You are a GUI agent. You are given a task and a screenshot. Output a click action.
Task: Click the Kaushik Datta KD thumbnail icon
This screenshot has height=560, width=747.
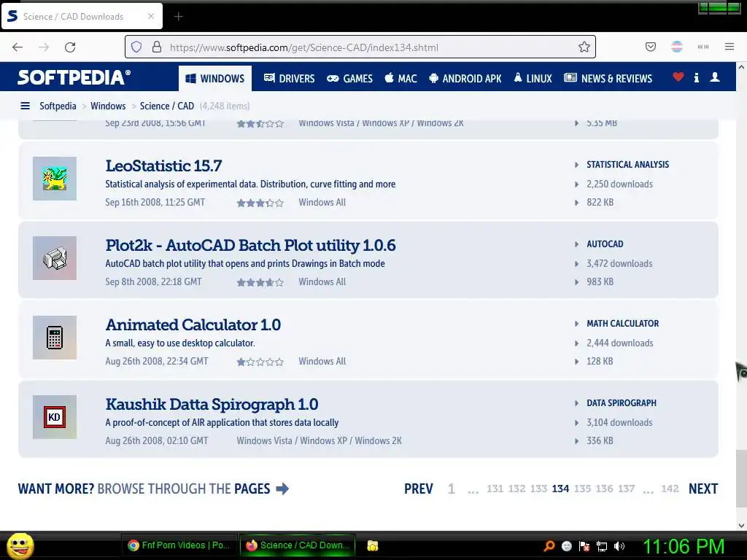click(55, 417)
